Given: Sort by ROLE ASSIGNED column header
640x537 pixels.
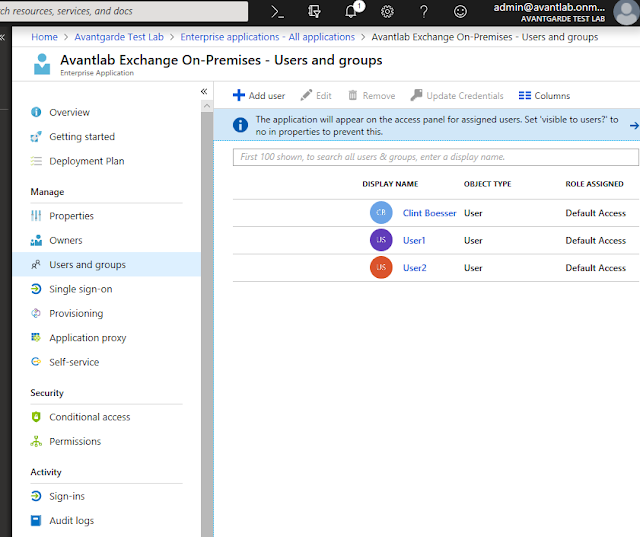Looking at the screenshot, I should pos(594,184).
